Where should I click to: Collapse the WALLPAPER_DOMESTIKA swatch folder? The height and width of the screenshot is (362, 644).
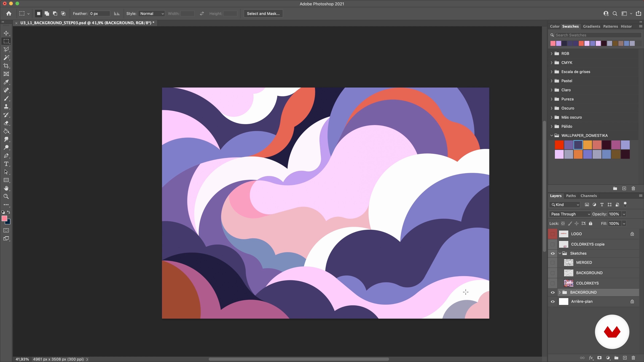coord(551,135)
